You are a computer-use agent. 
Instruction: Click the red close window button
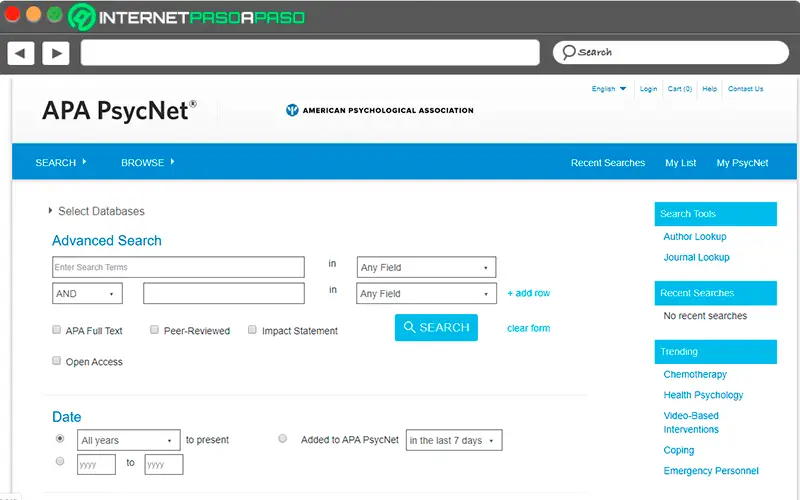click(x=12, y=14)
